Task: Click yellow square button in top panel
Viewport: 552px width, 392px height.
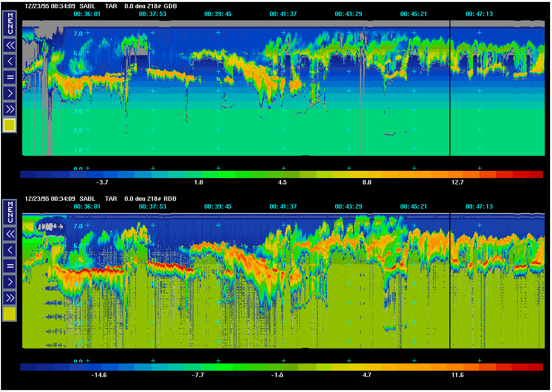Action: click(x=9, y=125)
